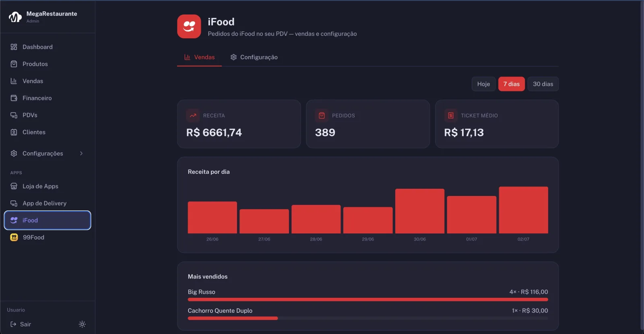Click the Cachorro Quente Duplo product name

tap(220, 311)
